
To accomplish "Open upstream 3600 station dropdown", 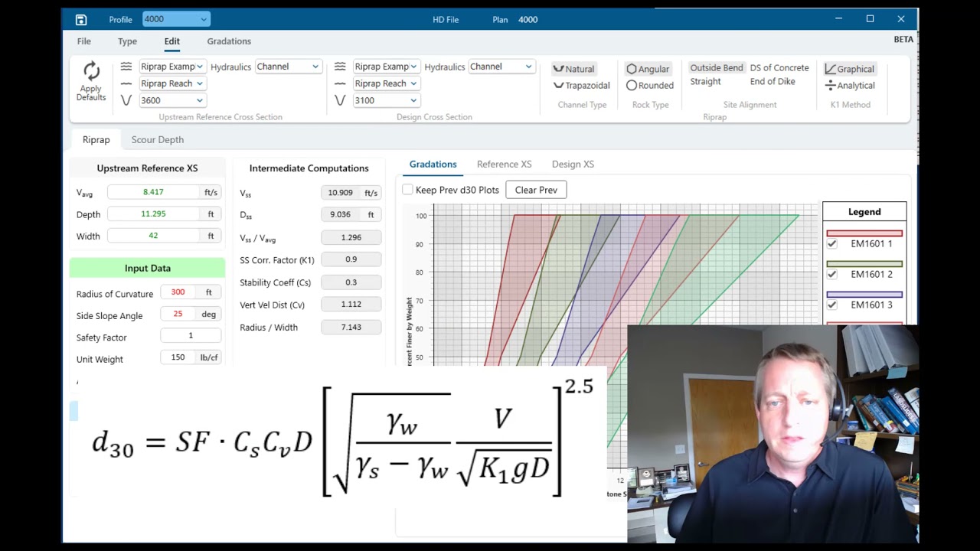I will tap(172, 100).
